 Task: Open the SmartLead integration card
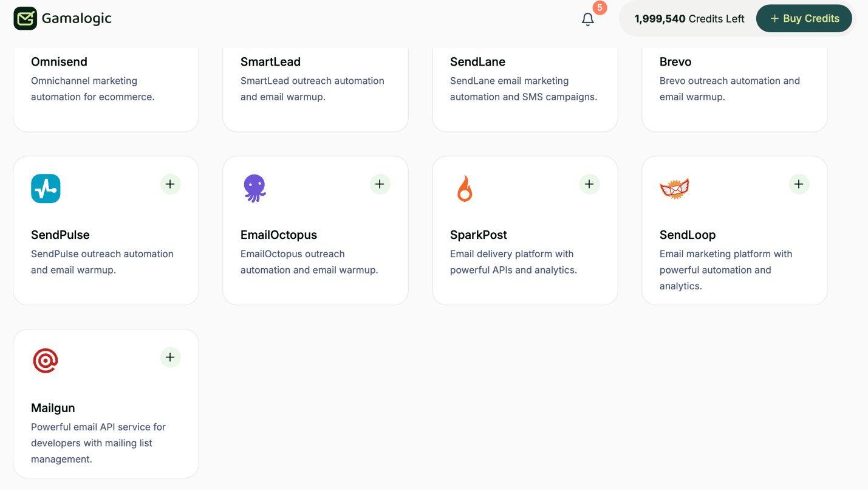[315, 85]
